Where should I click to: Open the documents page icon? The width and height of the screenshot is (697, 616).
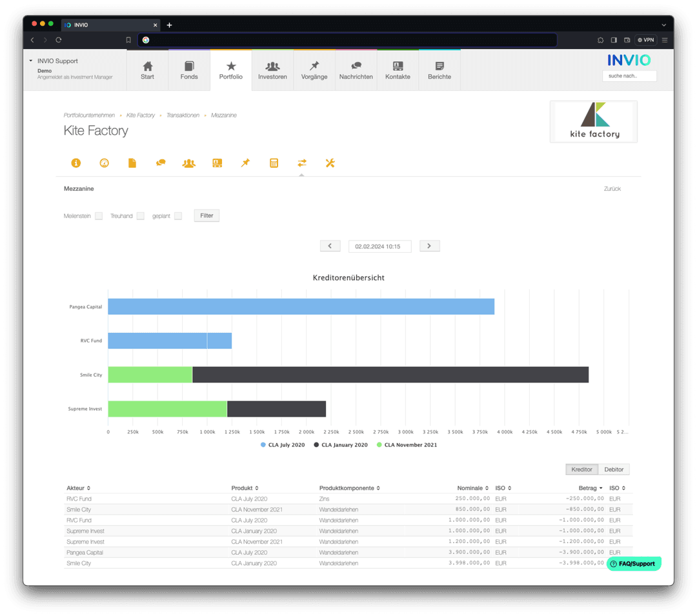(x=132, y=163)
